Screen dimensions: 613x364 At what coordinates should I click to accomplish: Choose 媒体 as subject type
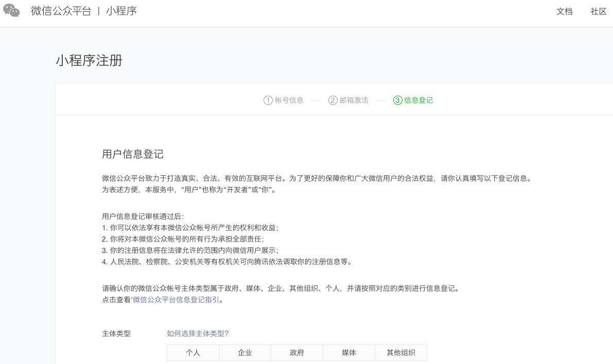pos(349,353)
